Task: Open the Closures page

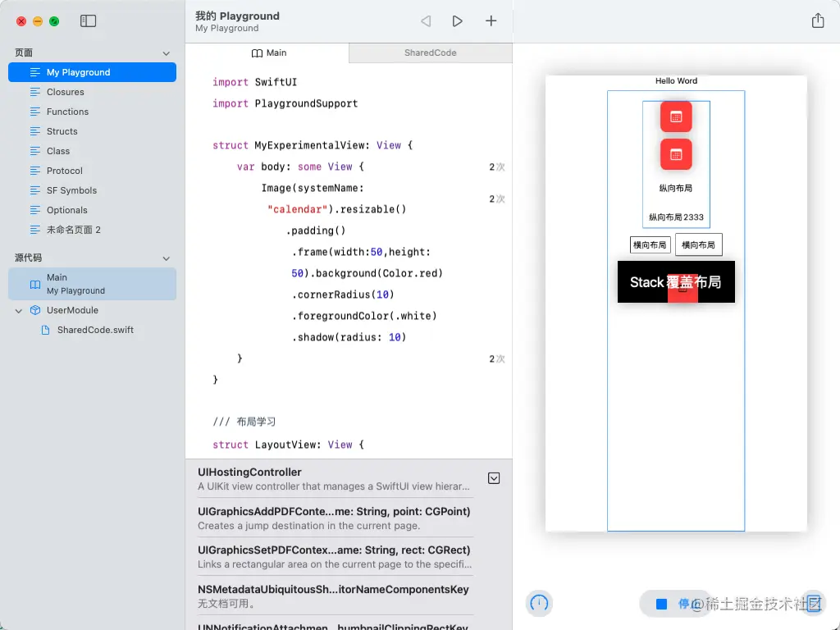Action: (x=92, y=92)
